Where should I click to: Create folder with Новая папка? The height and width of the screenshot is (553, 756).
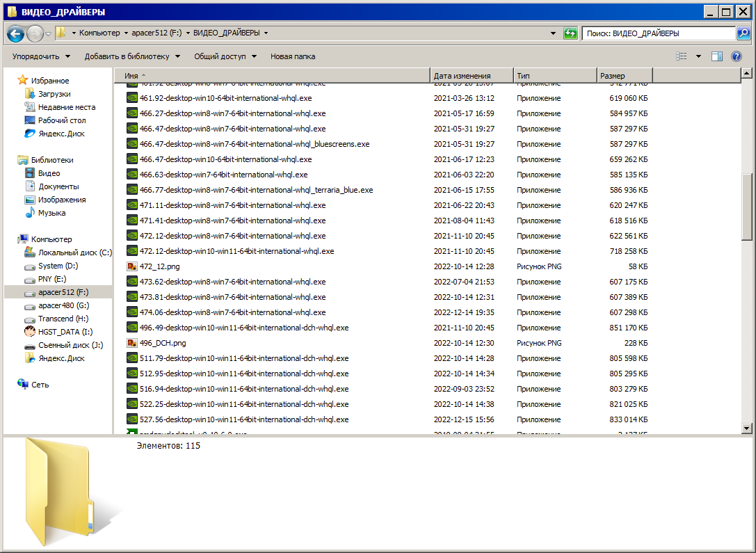[x=293, y=56]
